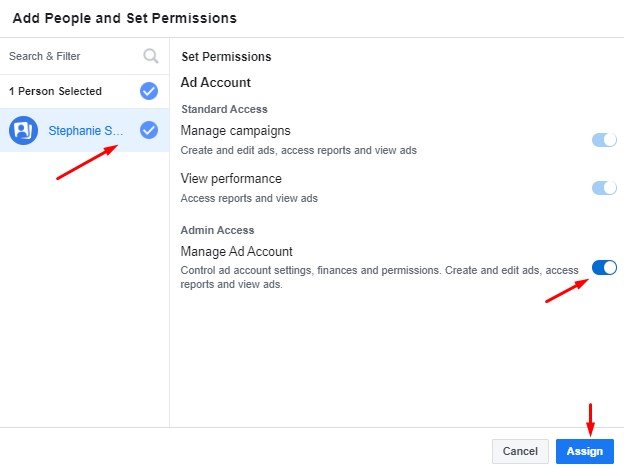Uncheck the 1 Person Selected checkmark

149,91
